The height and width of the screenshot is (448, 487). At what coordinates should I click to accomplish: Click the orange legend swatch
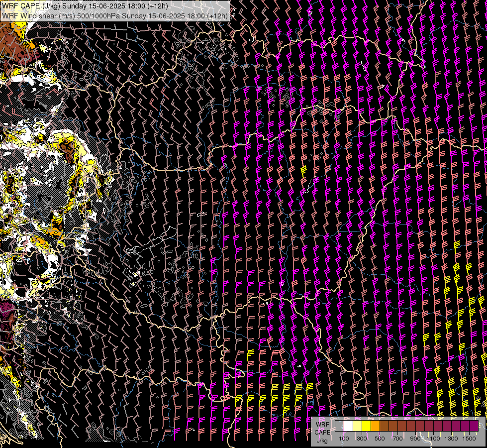[375, 426]
